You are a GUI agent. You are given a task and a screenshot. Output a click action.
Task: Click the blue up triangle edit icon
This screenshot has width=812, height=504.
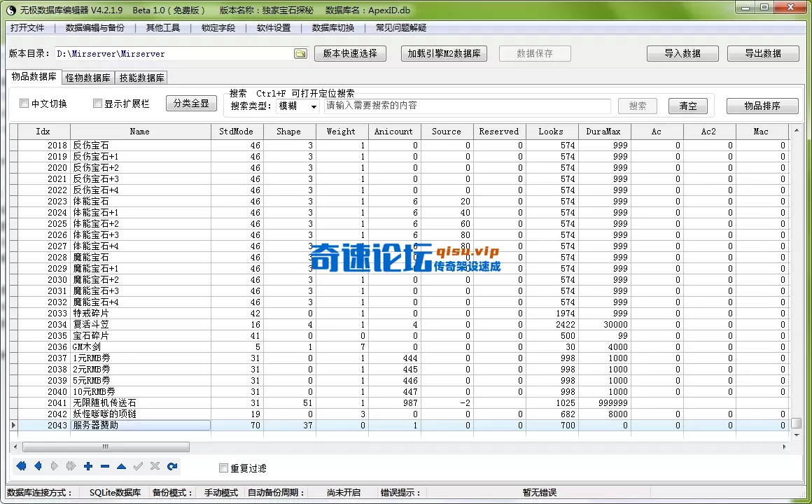coord(122,466)
